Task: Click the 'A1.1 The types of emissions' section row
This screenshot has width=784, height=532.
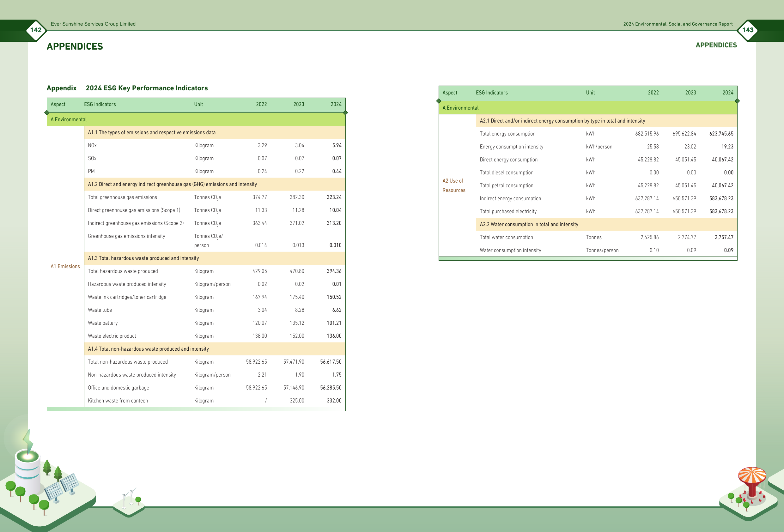Action: coord(215,133)
